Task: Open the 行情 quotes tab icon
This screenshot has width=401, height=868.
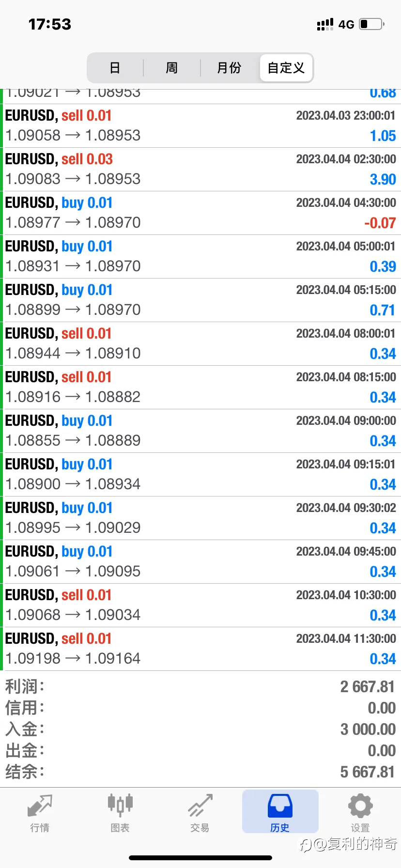Action: [40, 806]
